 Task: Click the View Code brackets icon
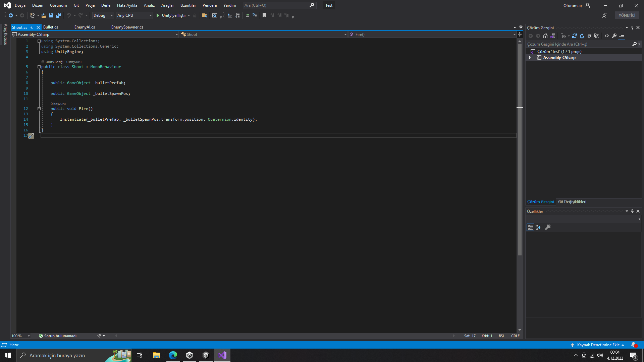click(x=607, y=36)
